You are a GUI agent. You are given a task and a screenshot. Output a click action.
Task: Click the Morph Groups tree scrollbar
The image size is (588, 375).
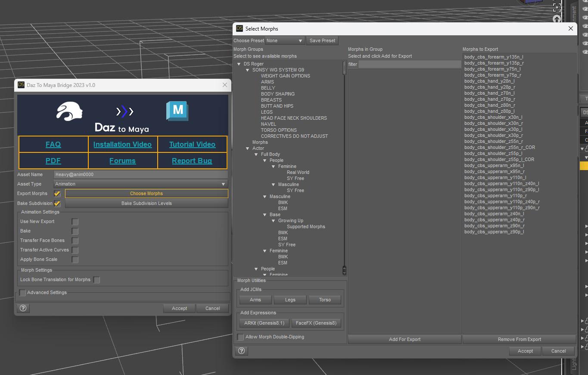point(344,68)
